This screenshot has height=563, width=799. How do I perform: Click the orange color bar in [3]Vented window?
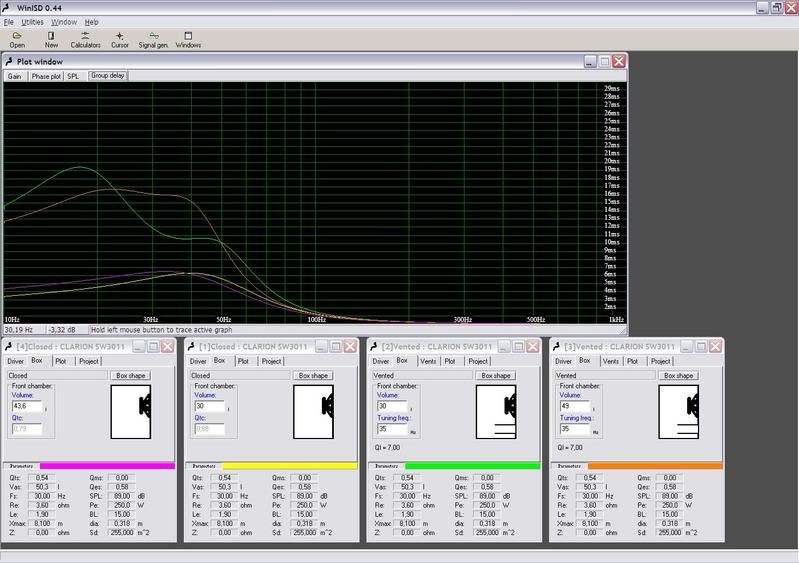[655, 466]
